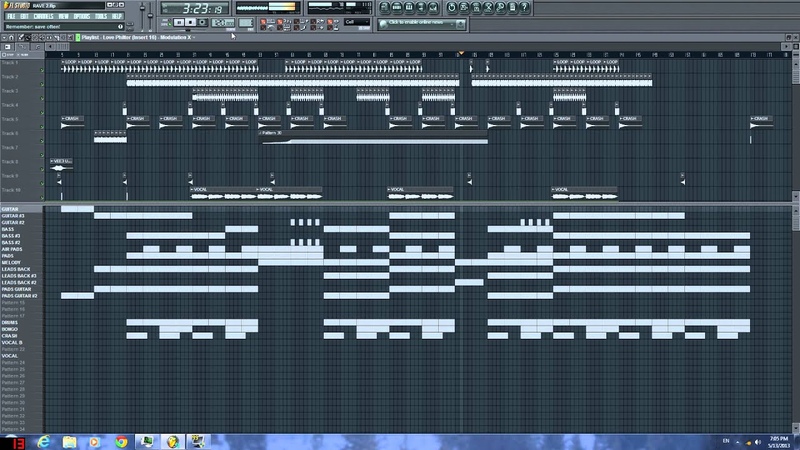Screen dimensions: 800x450
Task: Click the one-click audio recording icon
Action: 488,7
